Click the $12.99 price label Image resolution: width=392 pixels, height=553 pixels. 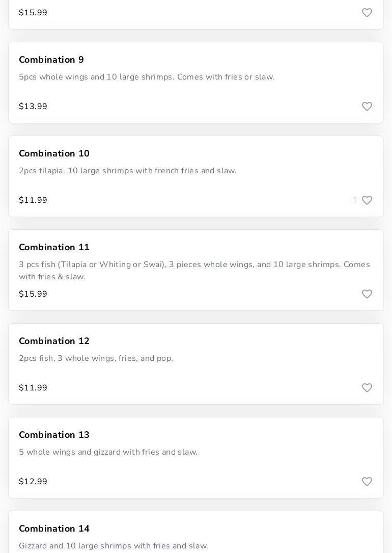33,482
